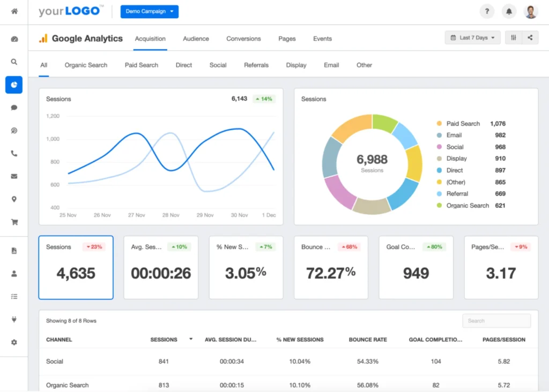Open the Home sidebar icon
The width and height of the screenshot is (549, 392).
point(13,11)
